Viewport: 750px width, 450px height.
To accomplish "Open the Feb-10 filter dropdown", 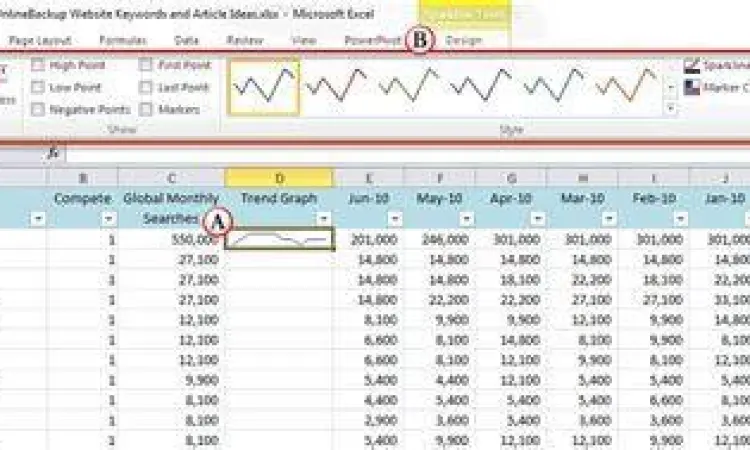I will (x=680, y=219).
